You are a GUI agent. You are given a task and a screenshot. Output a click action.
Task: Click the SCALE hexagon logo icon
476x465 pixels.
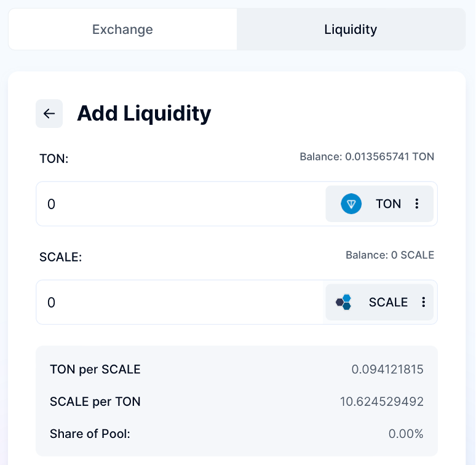tap(344, 302)
